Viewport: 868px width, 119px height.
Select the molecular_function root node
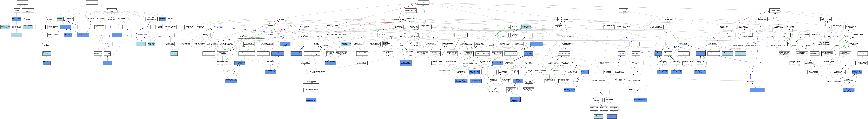point(22,2)
